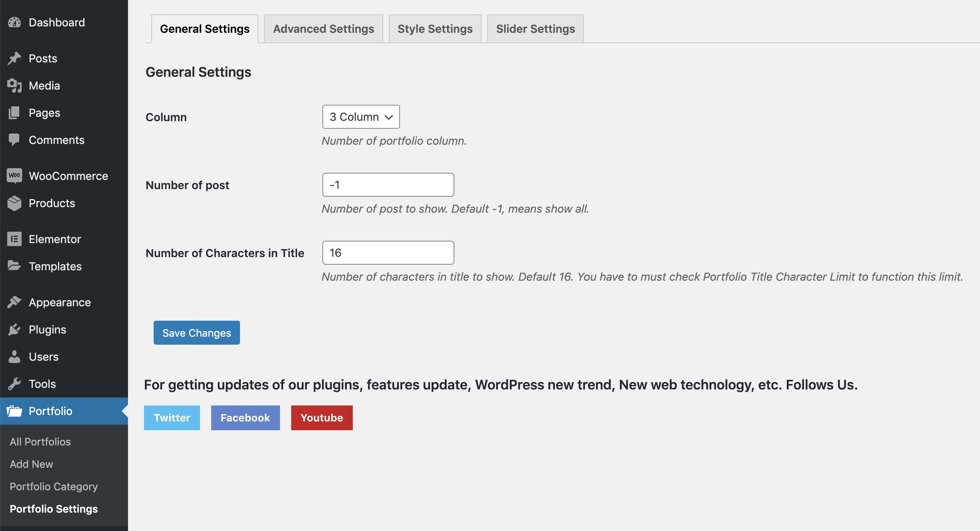The width and height of the screenshot is (980, 531).
Task: Click the Users icon in sidebar
Action: [14, 356]
